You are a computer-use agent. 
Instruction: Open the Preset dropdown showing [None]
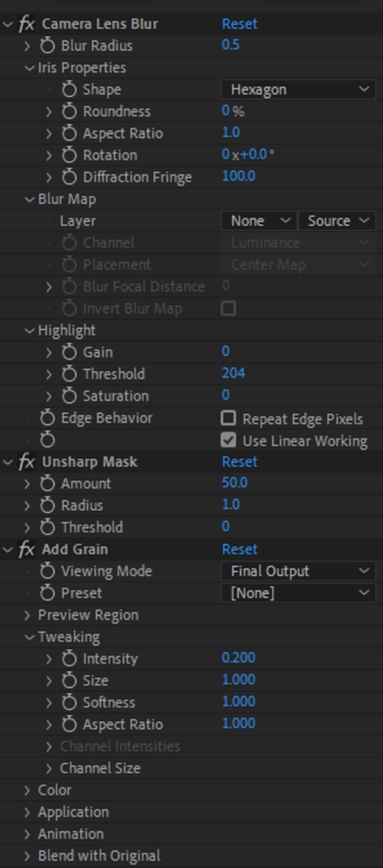coord(299,592)
